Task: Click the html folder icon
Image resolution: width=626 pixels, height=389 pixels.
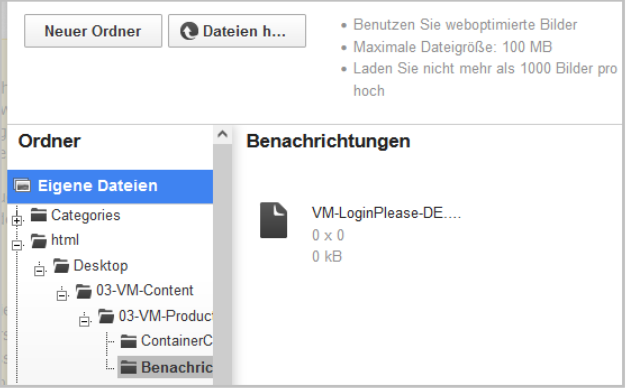Action: point(39,240)
